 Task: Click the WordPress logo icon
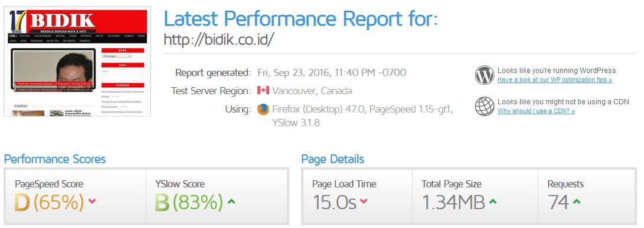[x=485, y=75]
